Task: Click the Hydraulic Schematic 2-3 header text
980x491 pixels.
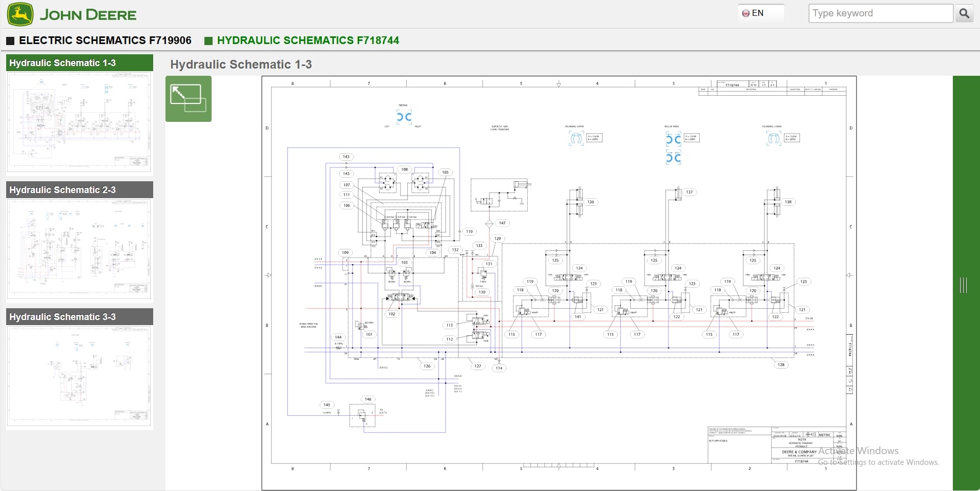Action: (x=62, y=189)
